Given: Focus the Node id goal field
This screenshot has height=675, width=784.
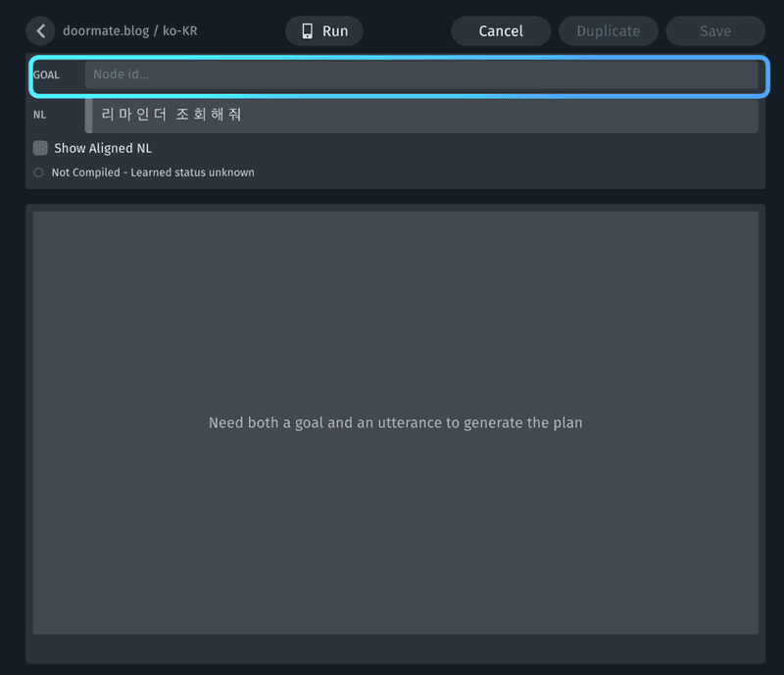Looking at the screenshot, I should [421, 74].
